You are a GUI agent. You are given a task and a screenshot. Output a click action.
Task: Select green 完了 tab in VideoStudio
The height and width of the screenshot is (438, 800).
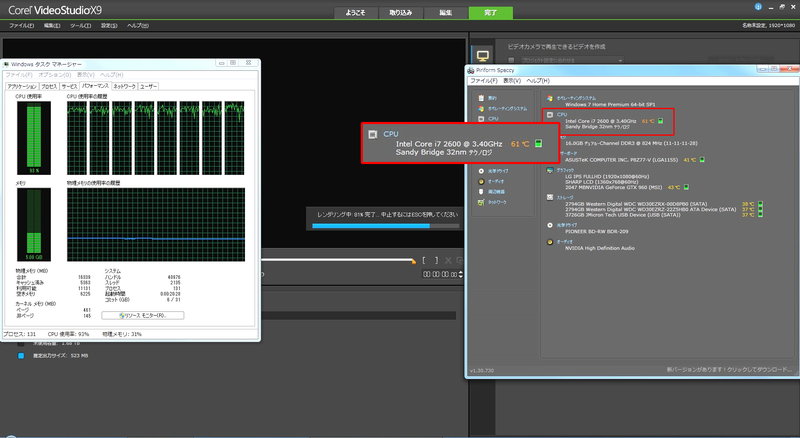point(491,13)
